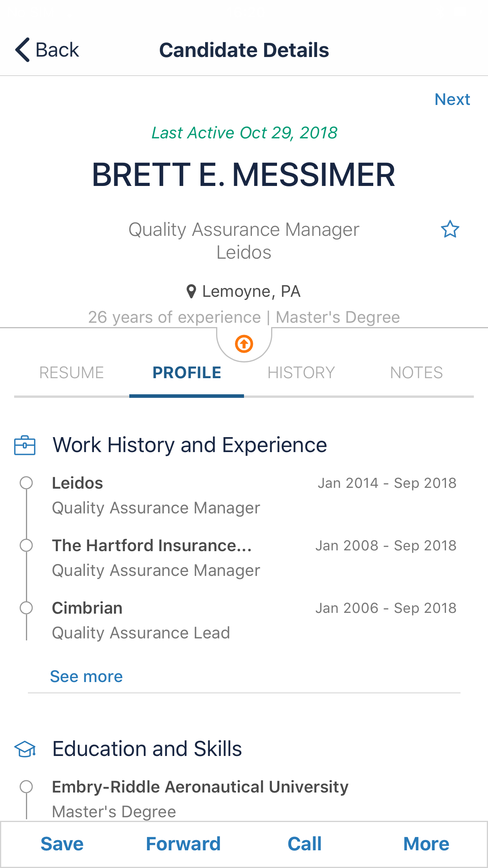
Task: Select the Leidos timeline circle marker
Action: (x=26, y=483)
